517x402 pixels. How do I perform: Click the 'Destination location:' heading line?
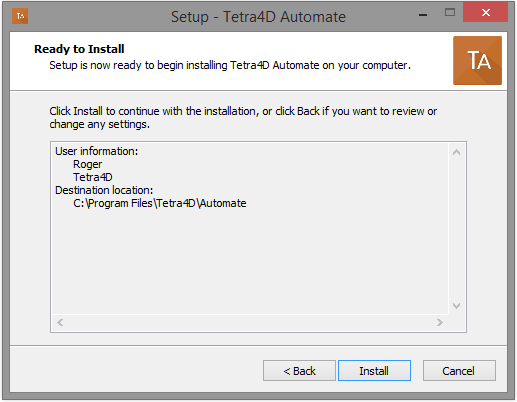104,190
